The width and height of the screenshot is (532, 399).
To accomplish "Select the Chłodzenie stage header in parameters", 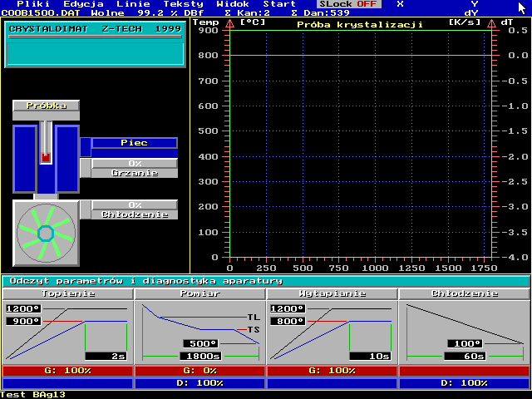I will [x=464, y=293].
